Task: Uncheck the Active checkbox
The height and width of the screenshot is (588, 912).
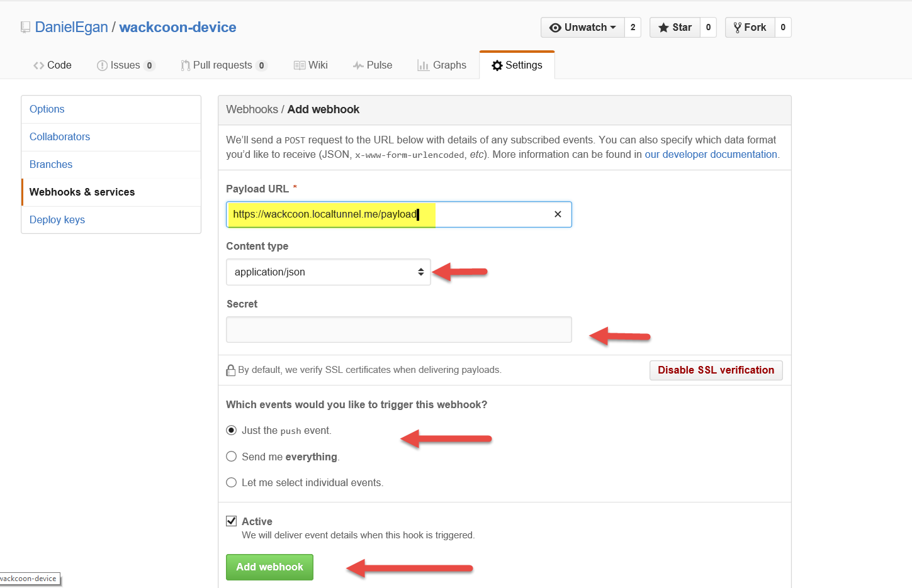Action: pyautogui.click(x=232, y=521)
